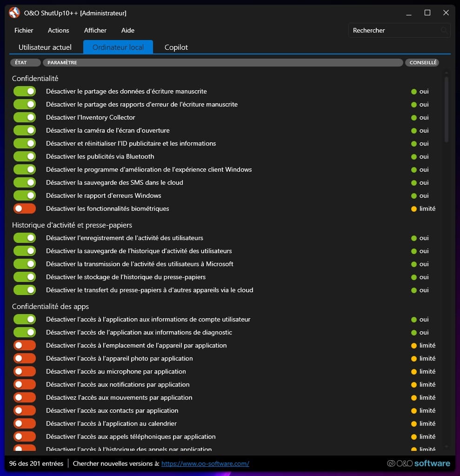Screen dimensions: 460x476
Task: Click green status dot for Windows error report row
Action: click(413, 196)
